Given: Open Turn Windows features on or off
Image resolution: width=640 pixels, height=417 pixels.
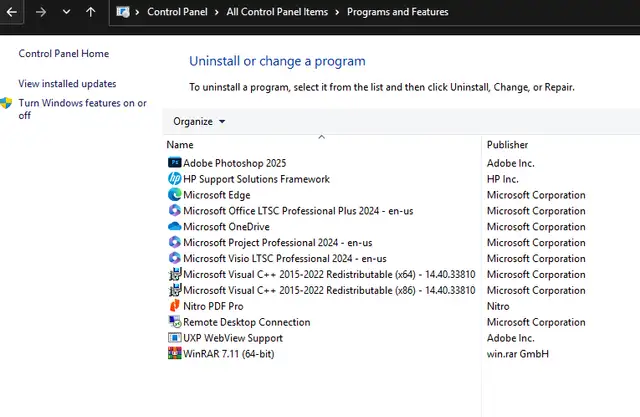Looking at the screenshot, I should [82, 109].
